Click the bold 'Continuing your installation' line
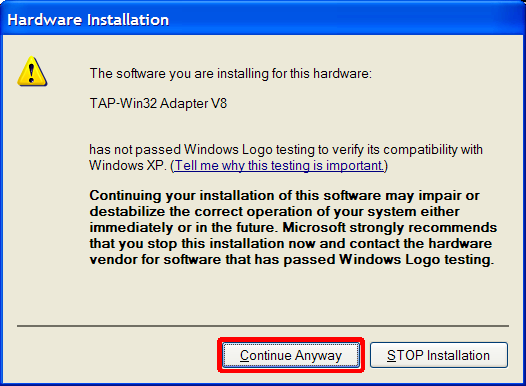This screenshot has height=386, width=526. 284,196
